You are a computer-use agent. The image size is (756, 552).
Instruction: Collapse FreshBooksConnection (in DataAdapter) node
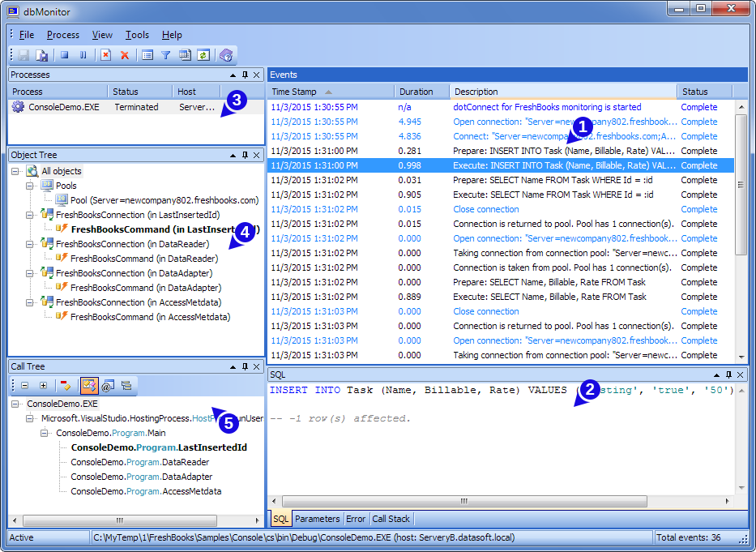pos(29,273)
